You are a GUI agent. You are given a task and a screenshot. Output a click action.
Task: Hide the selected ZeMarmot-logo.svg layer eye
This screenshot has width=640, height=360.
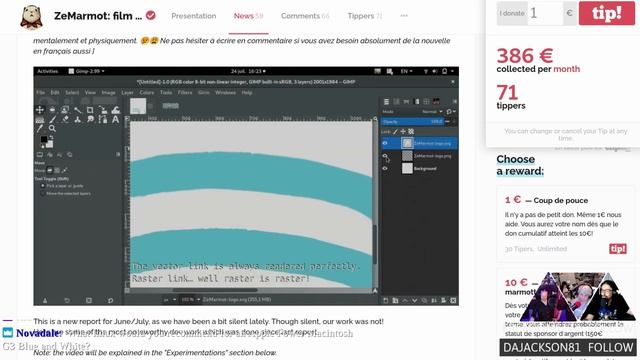pyautogui.click(x=384, y=143)
